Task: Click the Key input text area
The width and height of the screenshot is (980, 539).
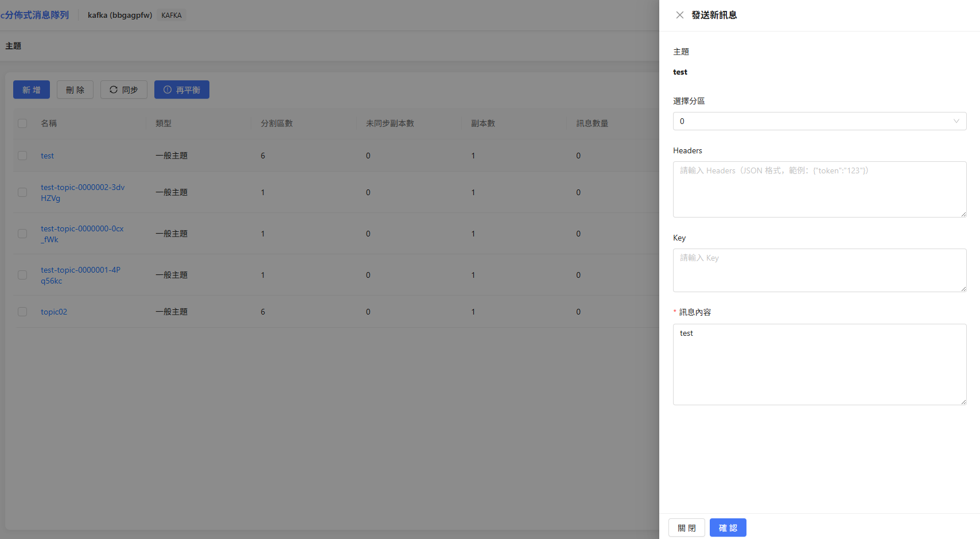Action: click(819, 270)
